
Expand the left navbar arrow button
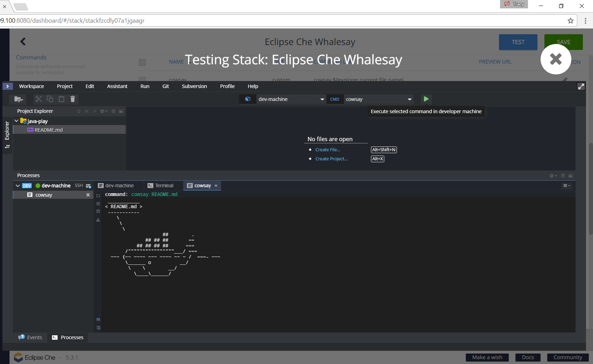click(8, 86)
